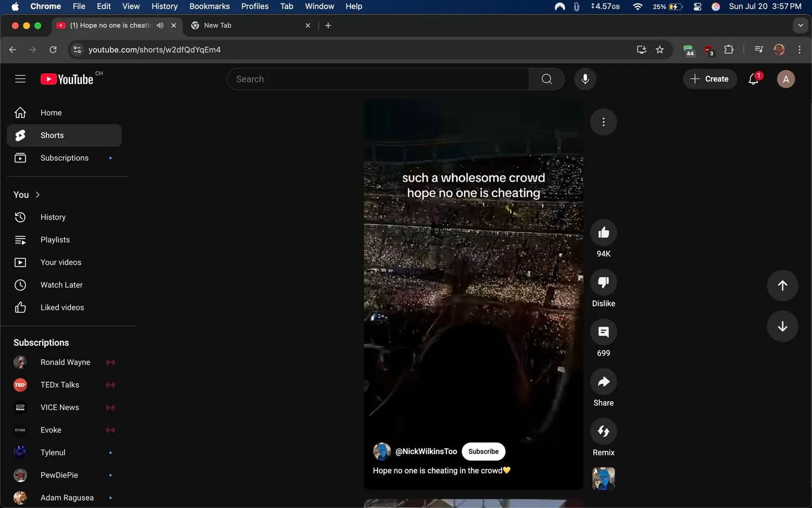Bookmark this page with the star icon
The width and height of the screenshot is (812, 508).
(660, 50)
